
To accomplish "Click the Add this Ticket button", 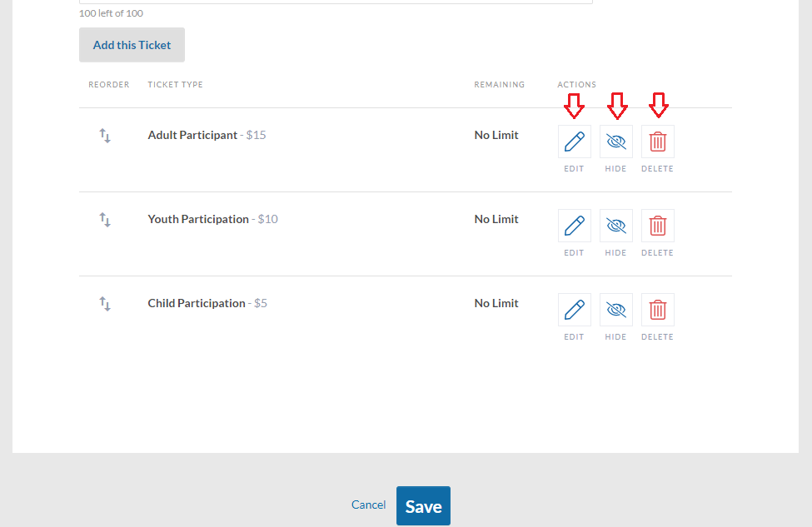I will click(x=132, y=45).
